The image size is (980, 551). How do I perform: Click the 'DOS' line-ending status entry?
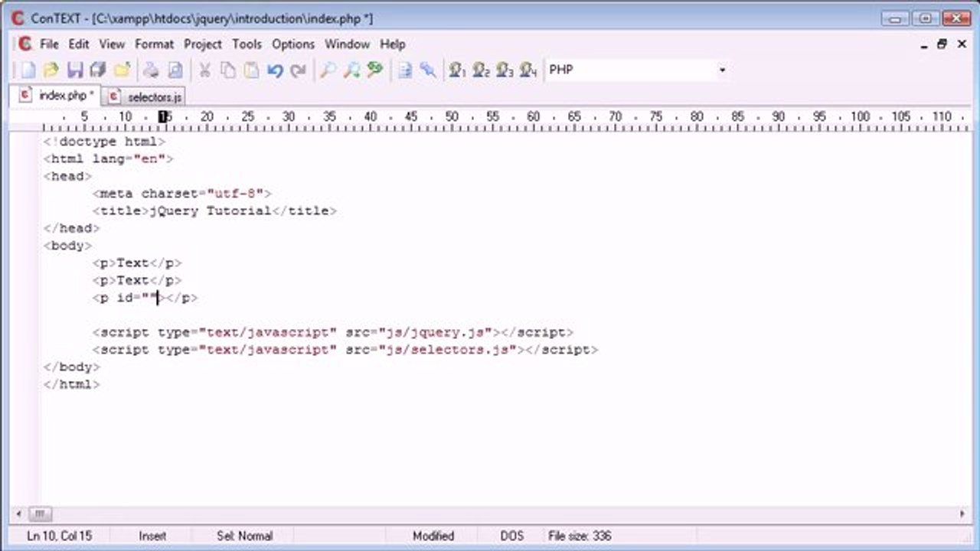pyautogui.click(x=512, y=536)
